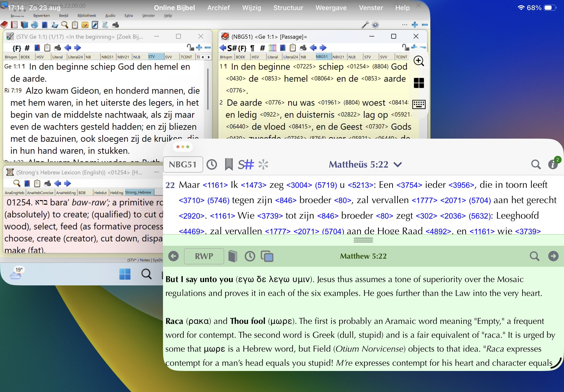Open the Bibliotheek menu
564x392 pixels.
click(x=87, y=16)
